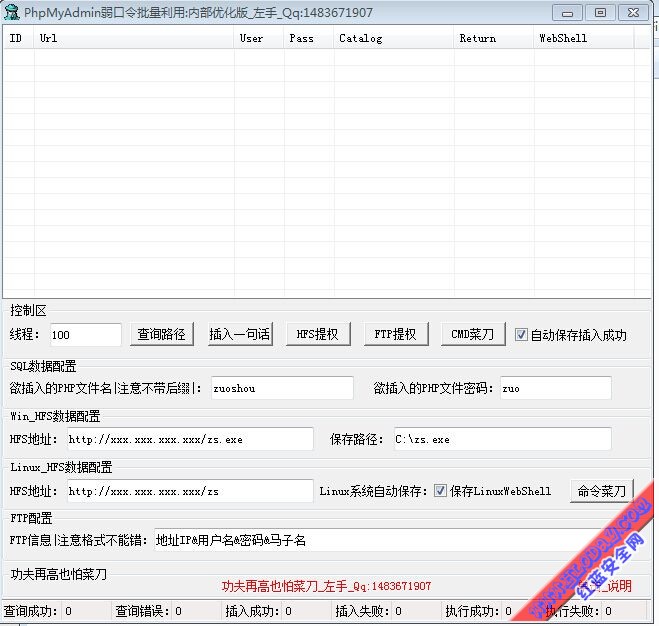The image size is (659, 626).
Task: Click the FTP提权 button
Action: point(396,334)
